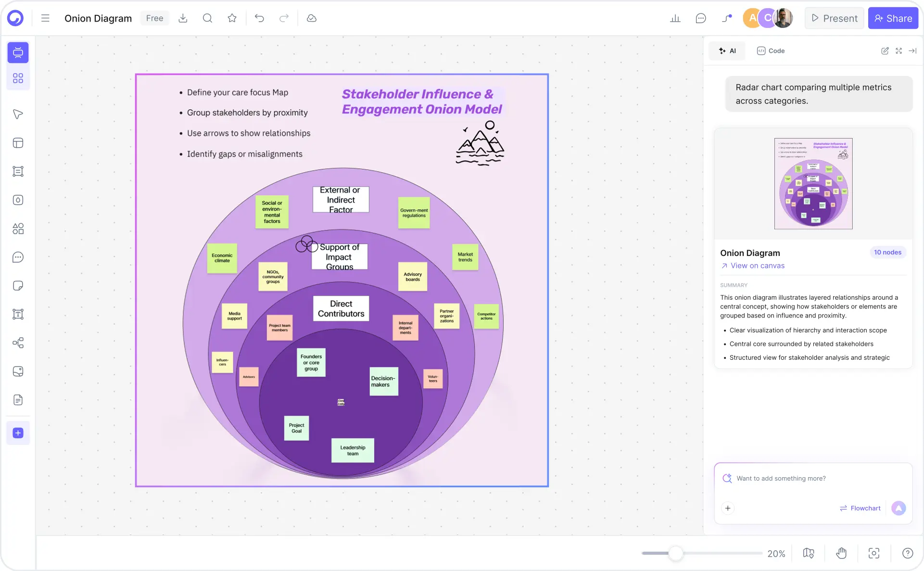
Task: Select the 'Competitor actions' sticky note
Action: (486, 316)
